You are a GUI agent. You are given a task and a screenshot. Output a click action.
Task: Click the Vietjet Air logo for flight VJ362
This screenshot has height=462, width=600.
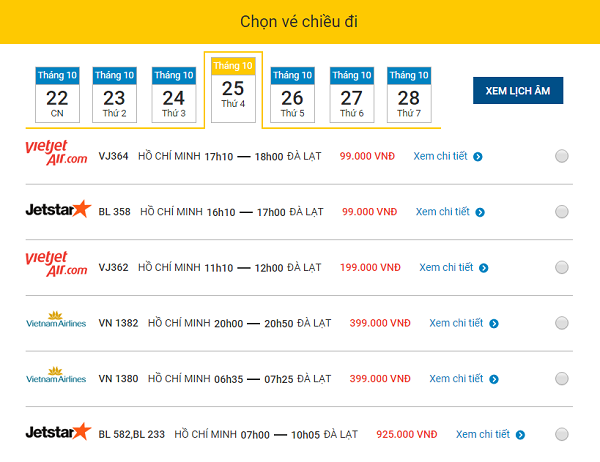56,266
